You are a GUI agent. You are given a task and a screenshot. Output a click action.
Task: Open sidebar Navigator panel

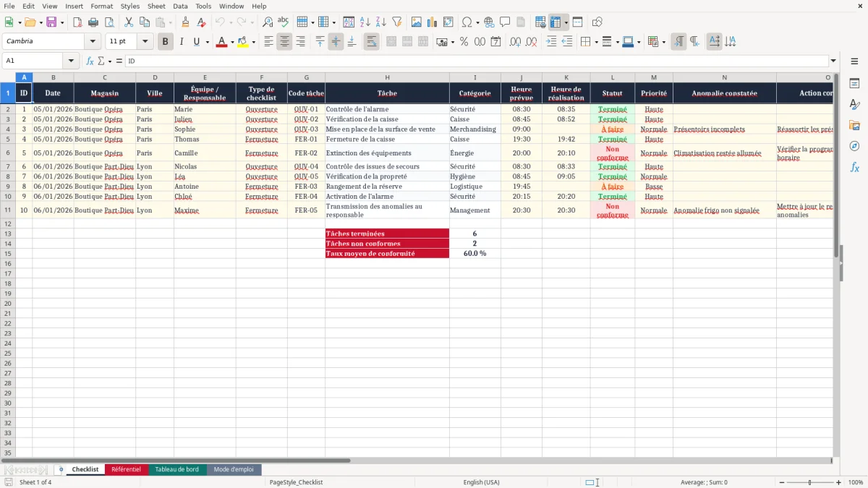pos(854,146)
